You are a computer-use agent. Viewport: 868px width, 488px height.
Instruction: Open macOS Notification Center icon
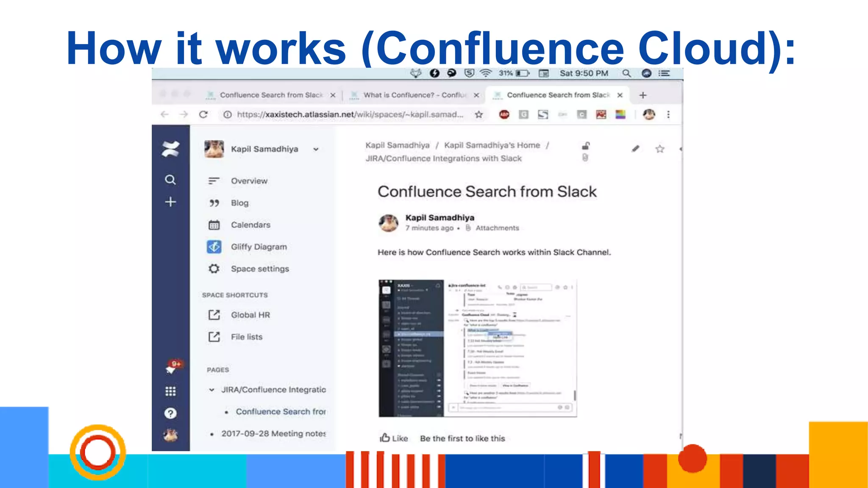click(x=664, y=73)
